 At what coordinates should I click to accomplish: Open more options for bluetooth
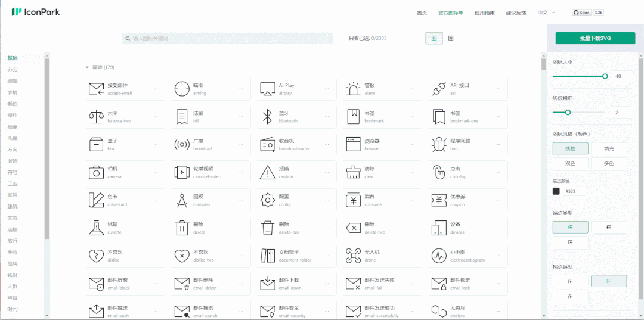(327, 117)
